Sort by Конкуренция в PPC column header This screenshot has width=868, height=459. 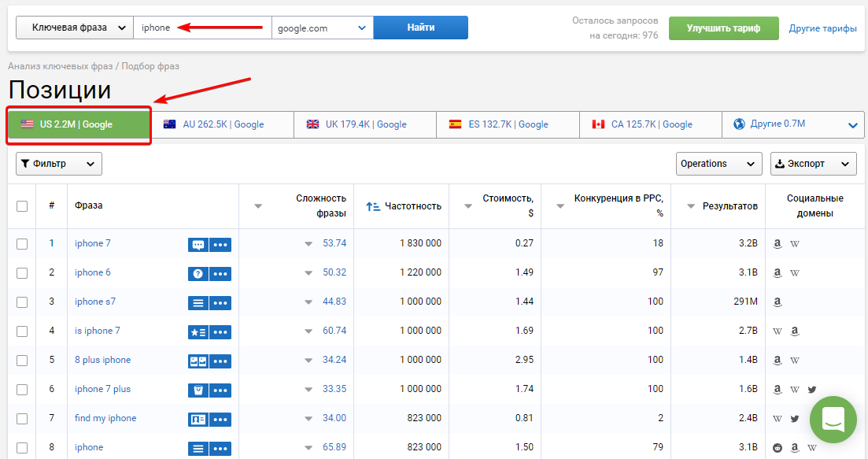[619, 205]
